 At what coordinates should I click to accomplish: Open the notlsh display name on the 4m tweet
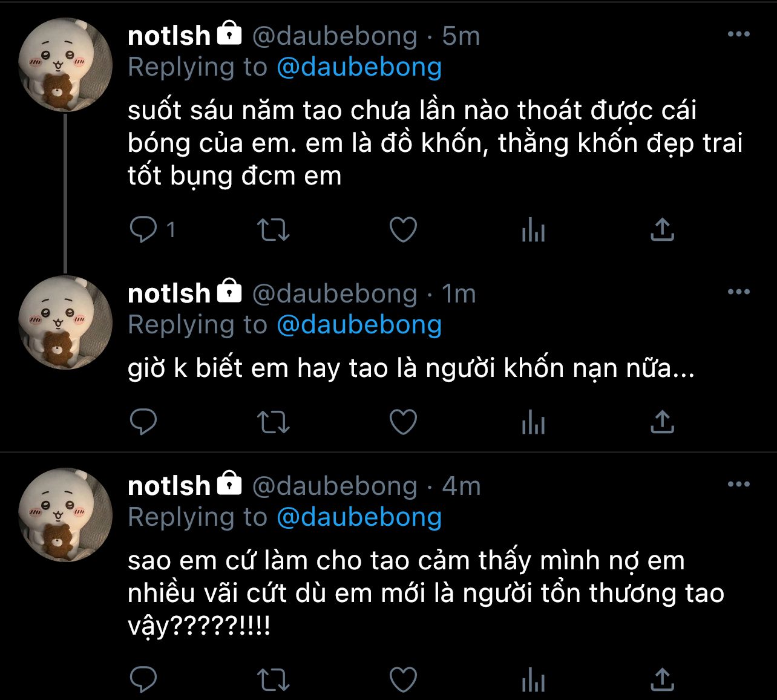(x=169, y=486)
